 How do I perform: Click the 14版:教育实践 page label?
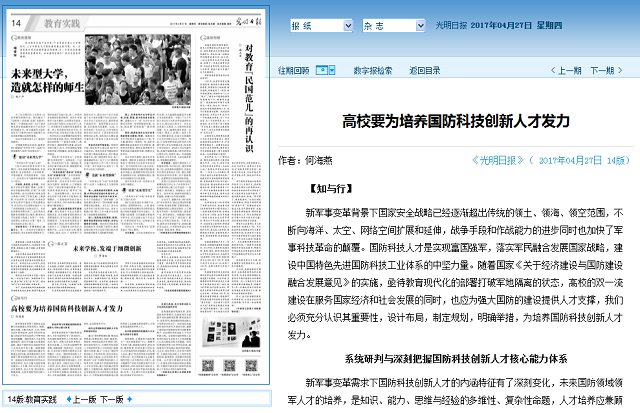click(x=32, y=400)
